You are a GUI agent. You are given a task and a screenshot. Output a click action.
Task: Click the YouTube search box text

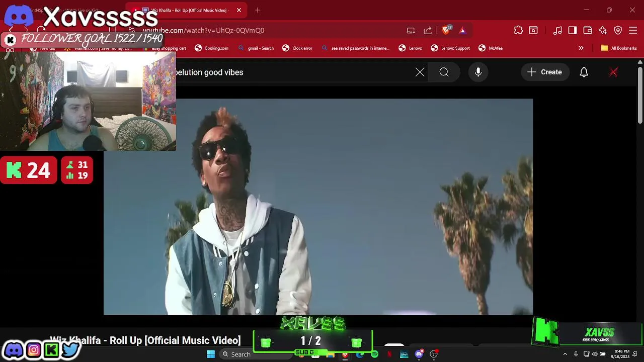pos(209,72)
